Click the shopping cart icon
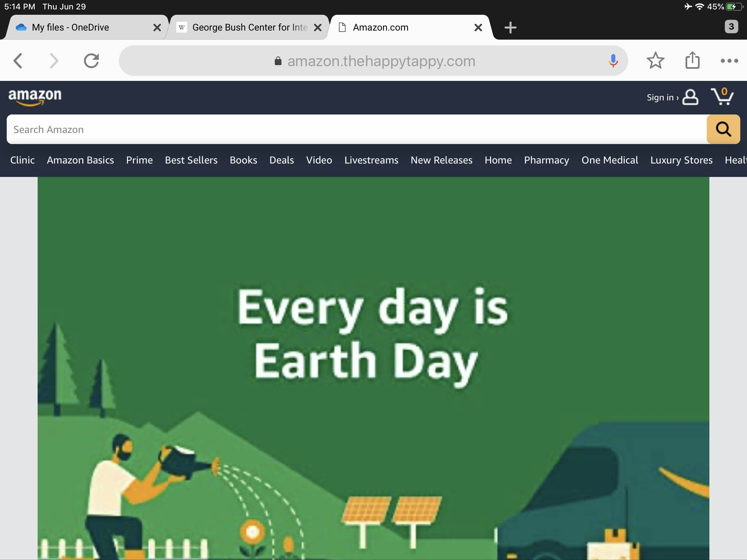This screenshot has width=747, height=560. 722,96
